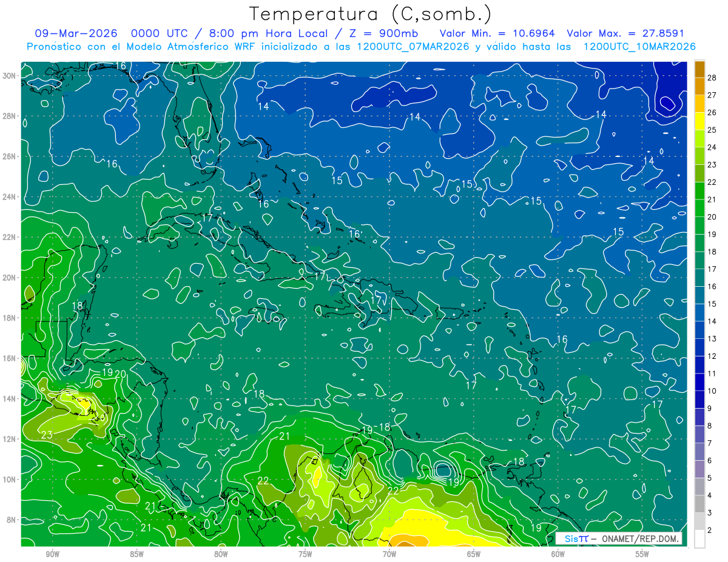Click the '20' contour label near Honduras

click(x=120, y=374)
